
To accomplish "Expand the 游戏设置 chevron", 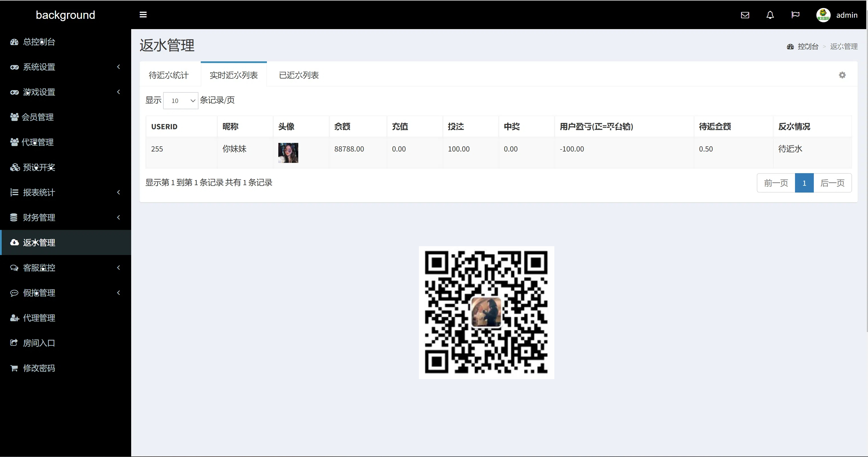I will click(118, 92).
